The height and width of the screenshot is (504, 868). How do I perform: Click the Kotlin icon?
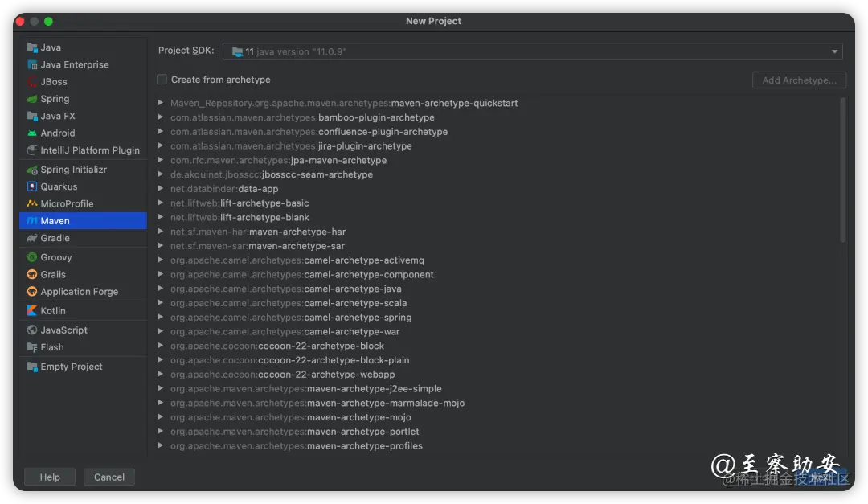(x=32, y=311)
